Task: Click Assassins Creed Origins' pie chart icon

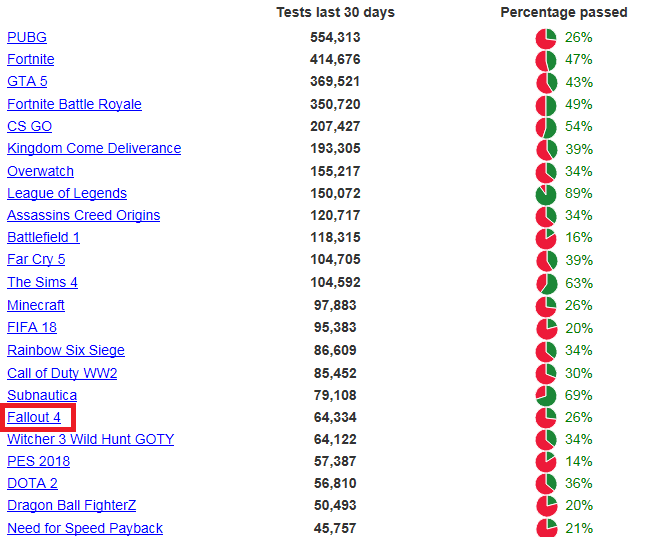Action: click(x=546, y=216)
